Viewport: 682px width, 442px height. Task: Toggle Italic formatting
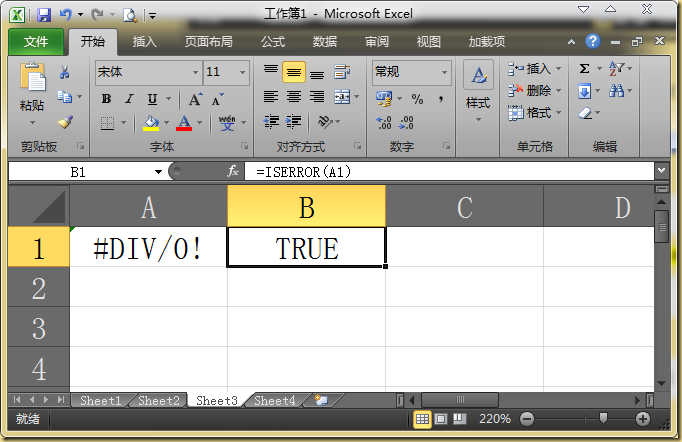[x=129, y=99]
